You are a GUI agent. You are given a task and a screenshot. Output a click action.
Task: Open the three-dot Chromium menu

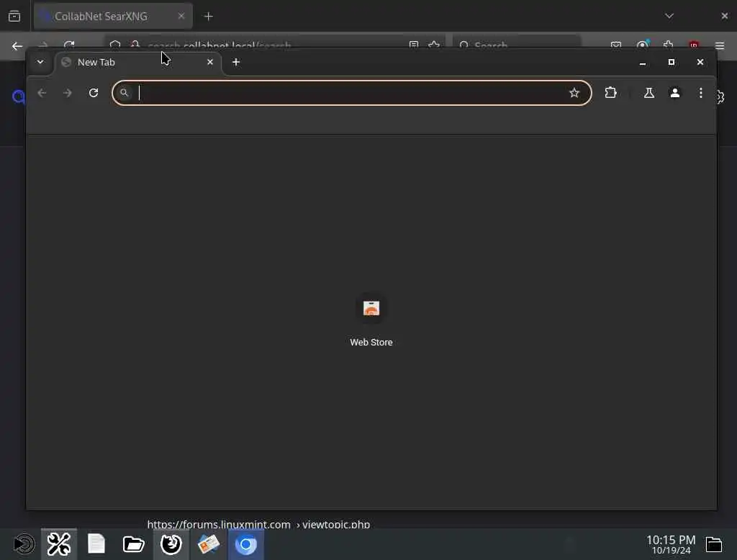[x=701, y=93]
